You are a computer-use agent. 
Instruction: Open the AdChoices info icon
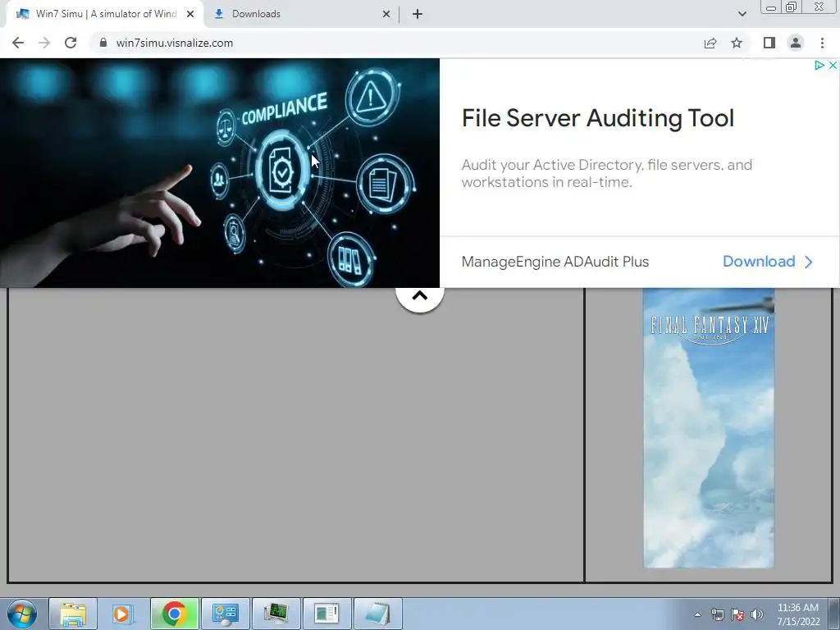pos(819,66)
